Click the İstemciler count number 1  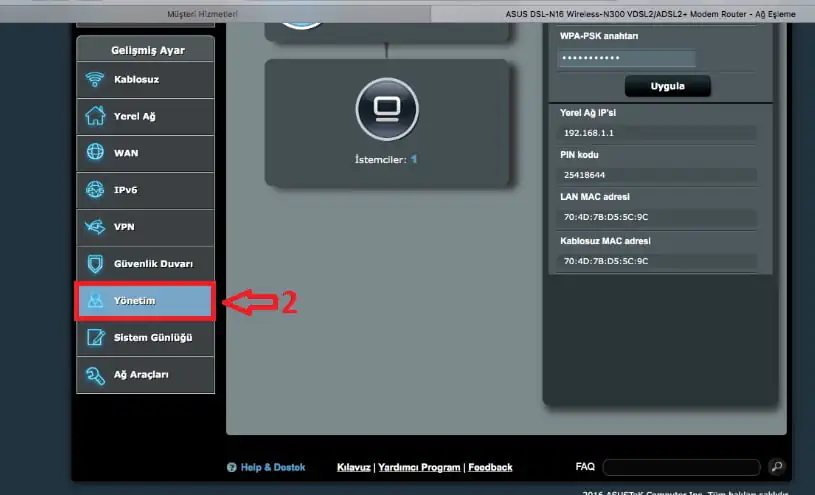(x=414, y=159)
